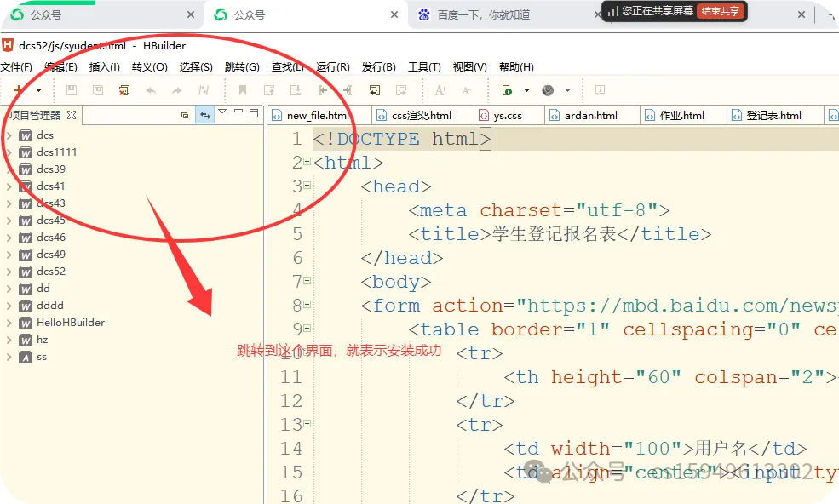Image resolution: width=839 pixels, height=504 pixels.
Task: Click the grey browser globe icon in toolbar
Action: 548,90
